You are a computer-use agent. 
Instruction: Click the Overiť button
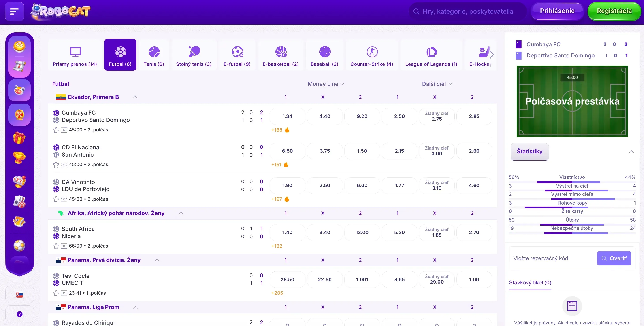pos(614,258)
